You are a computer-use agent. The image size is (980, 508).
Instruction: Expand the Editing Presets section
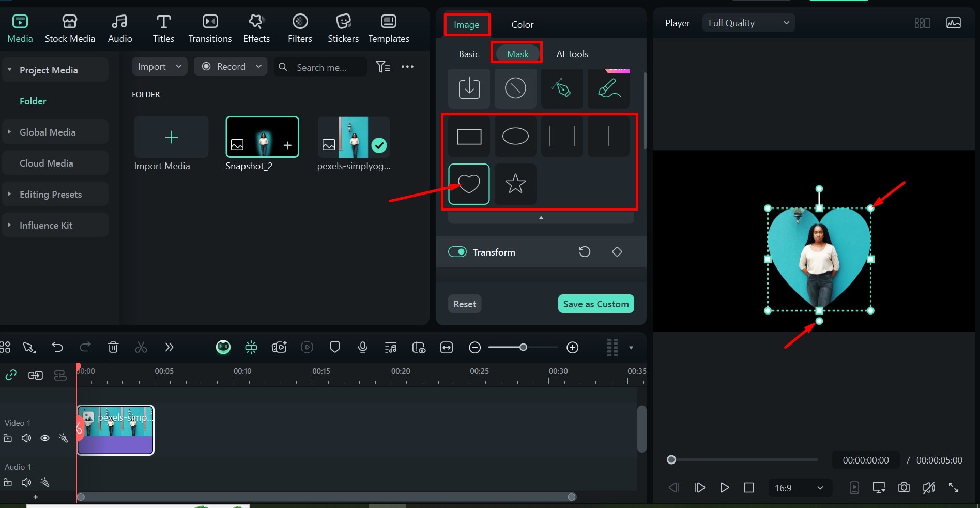pos(9,193)
